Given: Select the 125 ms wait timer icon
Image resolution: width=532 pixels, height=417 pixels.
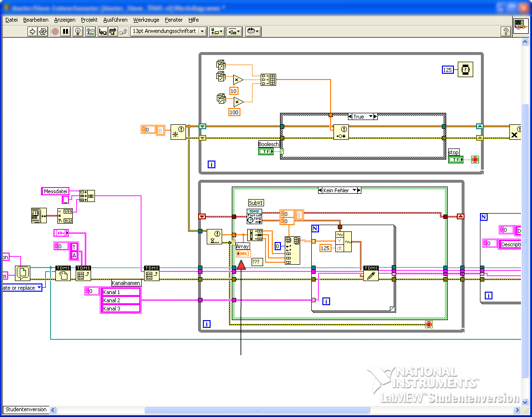Looking at the screenshot, I should coord(465,69).
